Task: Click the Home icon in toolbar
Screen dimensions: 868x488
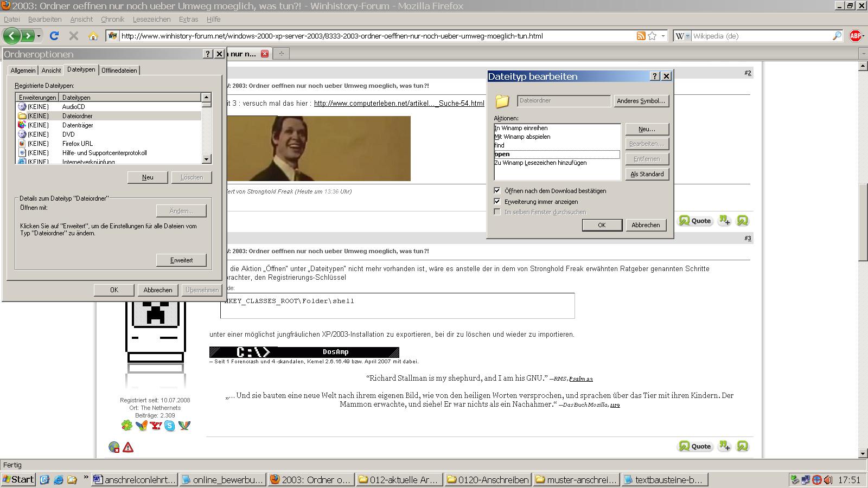Action: 93,36
